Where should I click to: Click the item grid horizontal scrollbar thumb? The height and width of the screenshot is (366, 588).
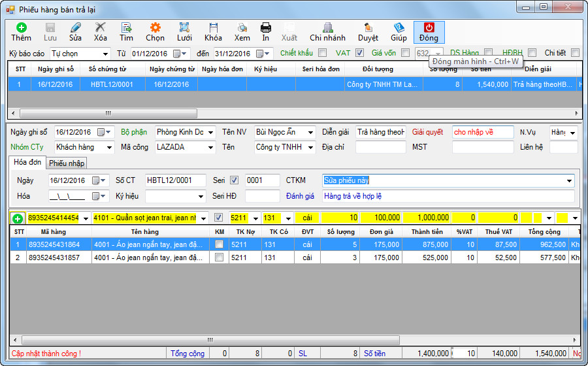point(210,340)
